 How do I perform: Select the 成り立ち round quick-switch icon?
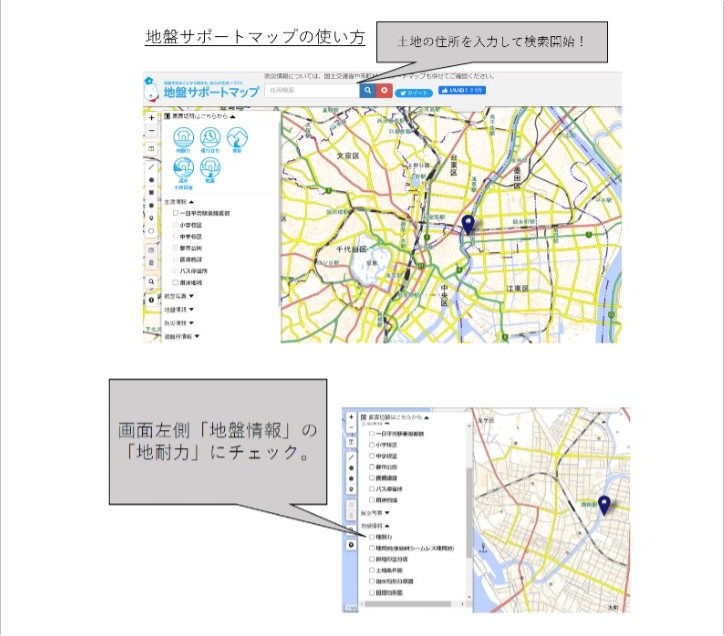[x=210, y=140]
